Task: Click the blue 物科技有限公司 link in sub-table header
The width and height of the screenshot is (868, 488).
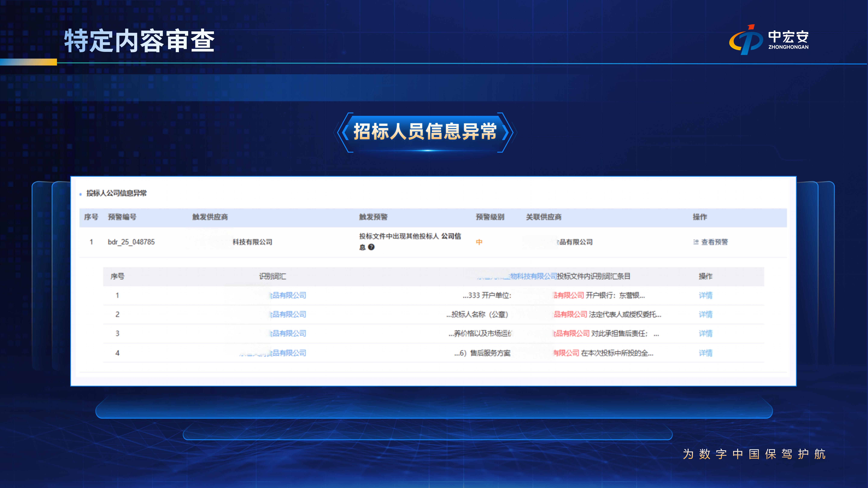Action: pyautogui.click(x=533, y=276)
